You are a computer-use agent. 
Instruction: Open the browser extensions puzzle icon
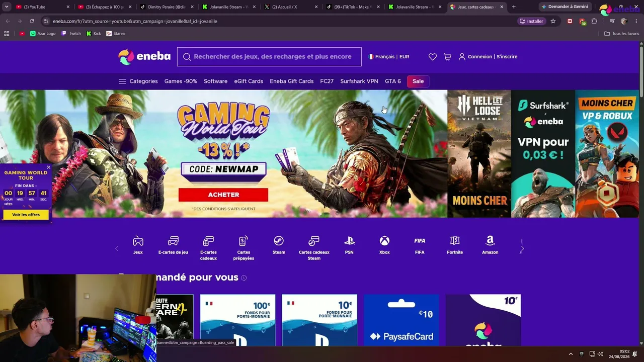594,21
